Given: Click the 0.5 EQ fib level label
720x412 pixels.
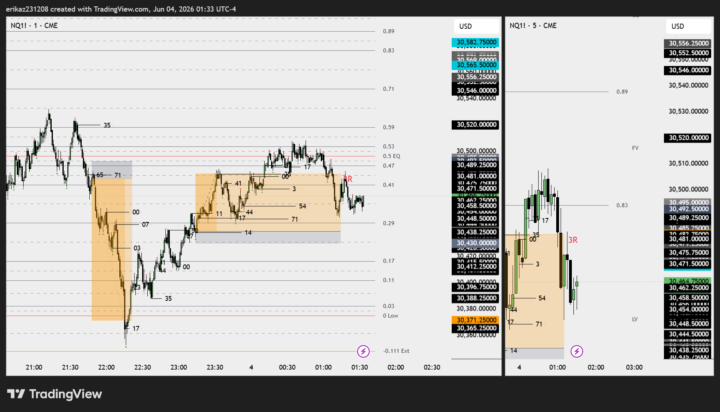Looking at the screenshot, I should click(391, 156).
